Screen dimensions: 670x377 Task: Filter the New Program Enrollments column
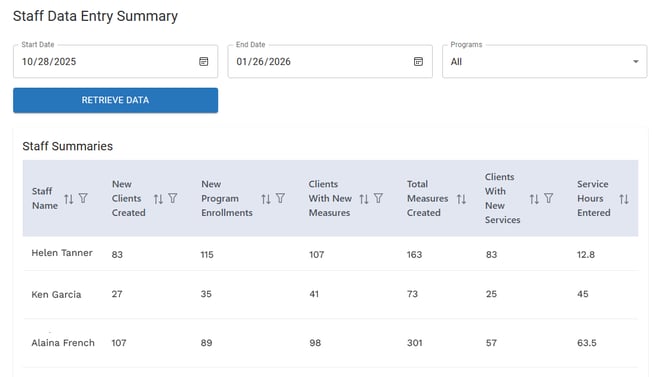pyautogui.click(x=280, y=198)
